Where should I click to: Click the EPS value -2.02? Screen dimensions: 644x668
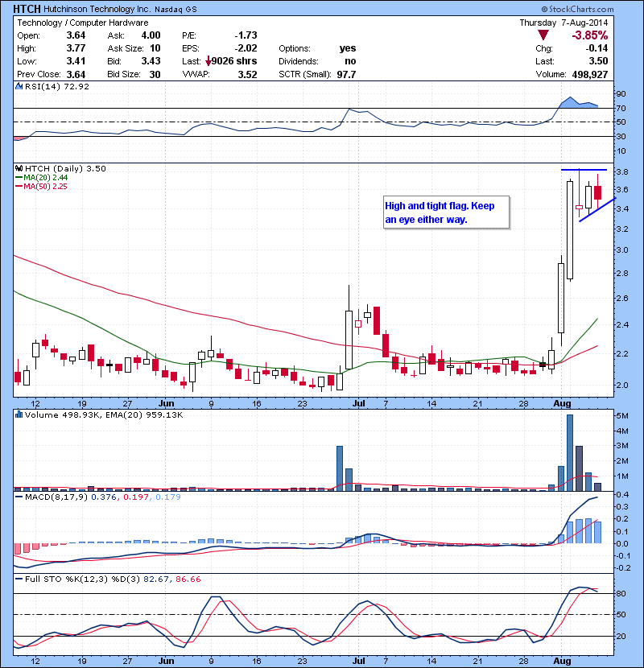click(246, 48)
